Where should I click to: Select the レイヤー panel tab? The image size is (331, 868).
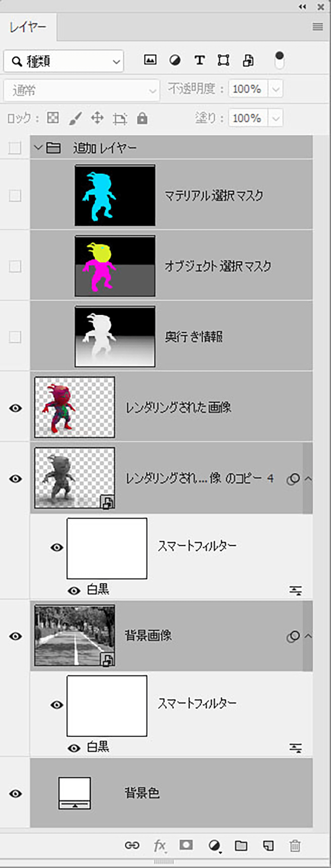pos(28,27)
